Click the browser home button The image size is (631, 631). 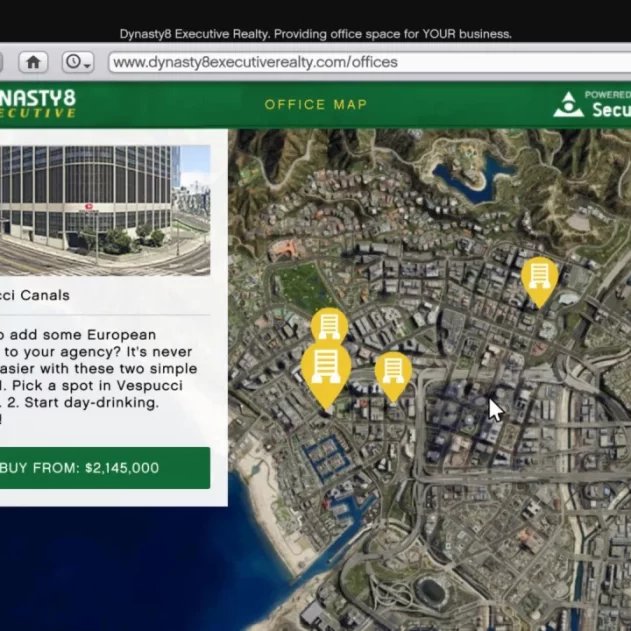point(33,62)
